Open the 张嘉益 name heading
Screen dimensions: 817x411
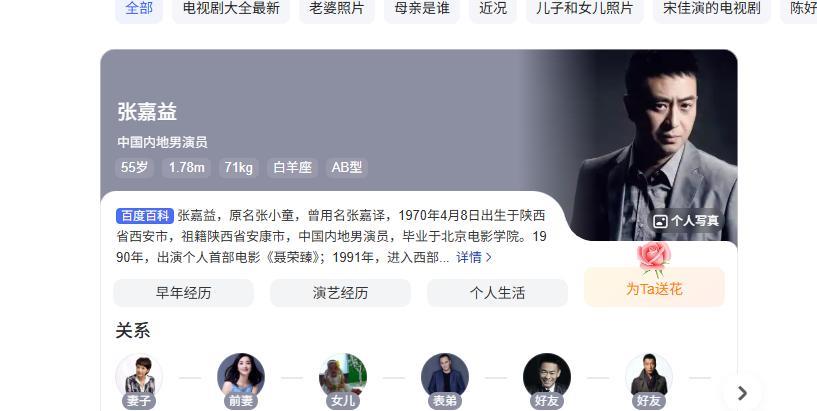point(147,112)
